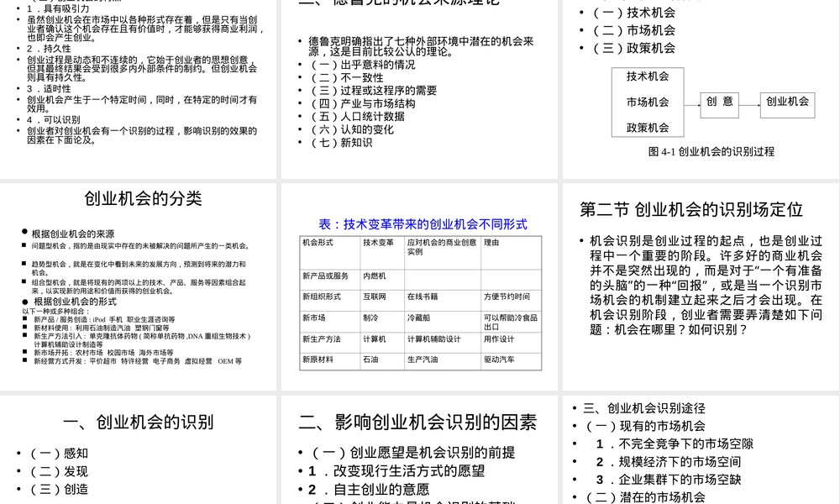Screen dimensions: 840x504
Task: Click the bullet （五）人口统计数据
Action: pos(357,116)
